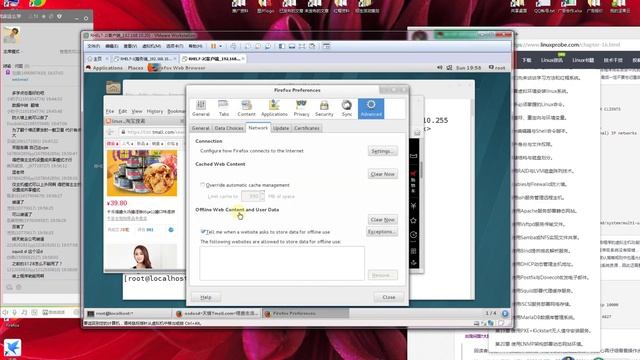
Task: Select the Network sub-tab
Action: (258, 128)
